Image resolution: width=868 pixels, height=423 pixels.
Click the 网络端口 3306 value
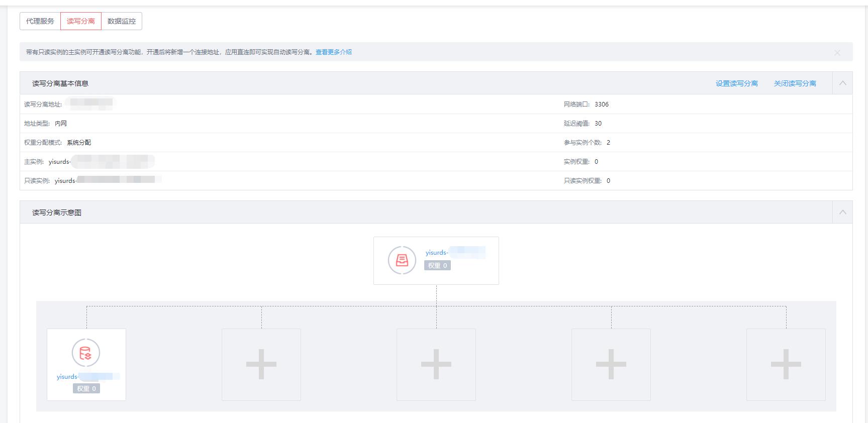[602, 104]
